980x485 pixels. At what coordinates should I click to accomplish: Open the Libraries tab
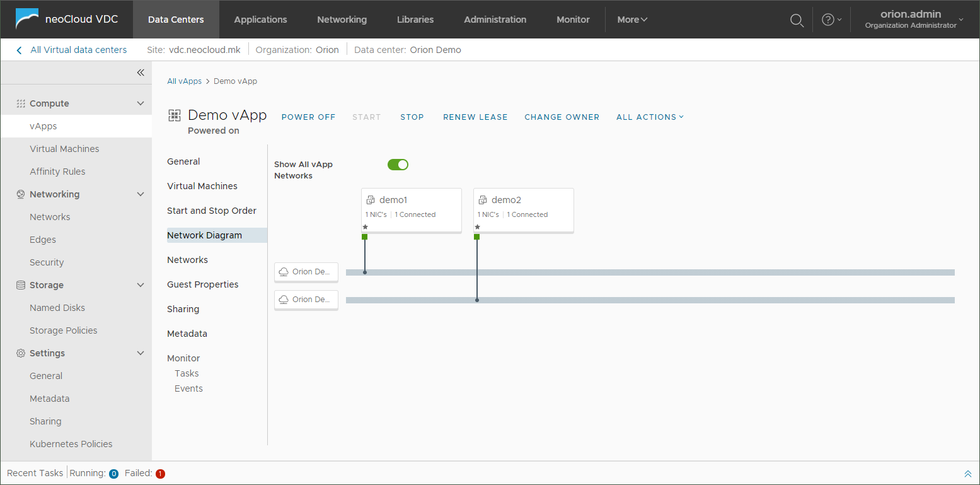coord(415,20)
